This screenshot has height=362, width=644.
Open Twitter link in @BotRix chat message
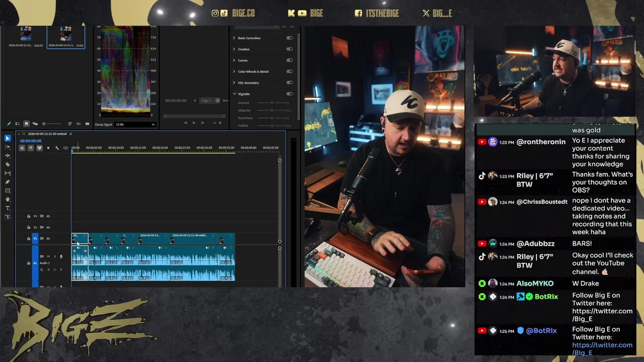(x=602, y=349)
